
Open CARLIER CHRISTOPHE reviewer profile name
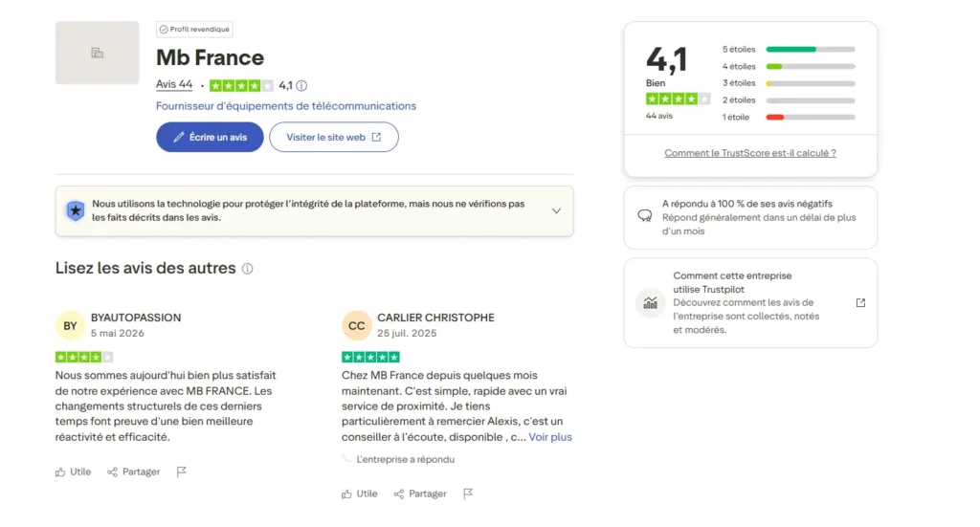click(435, 318)
